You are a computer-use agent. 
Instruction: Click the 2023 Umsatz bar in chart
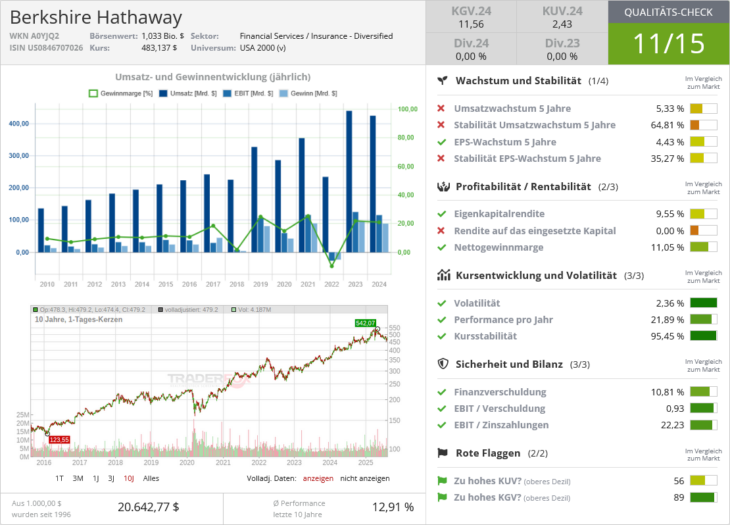click(x=349, y=182)
